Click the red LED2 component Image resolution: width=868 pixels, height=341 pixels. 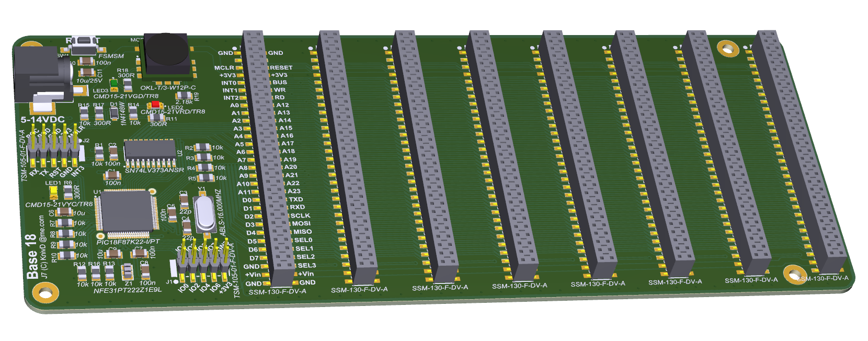pyautogui.click(x=155, y=105)
